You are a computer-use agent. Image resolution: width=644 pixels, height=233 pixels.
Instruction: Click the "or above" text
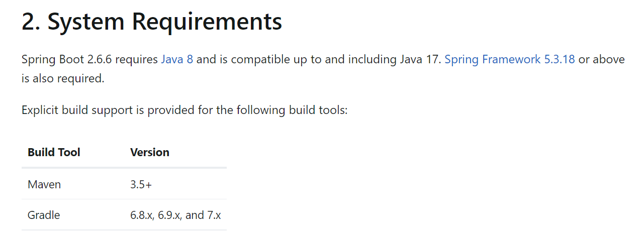601,60
